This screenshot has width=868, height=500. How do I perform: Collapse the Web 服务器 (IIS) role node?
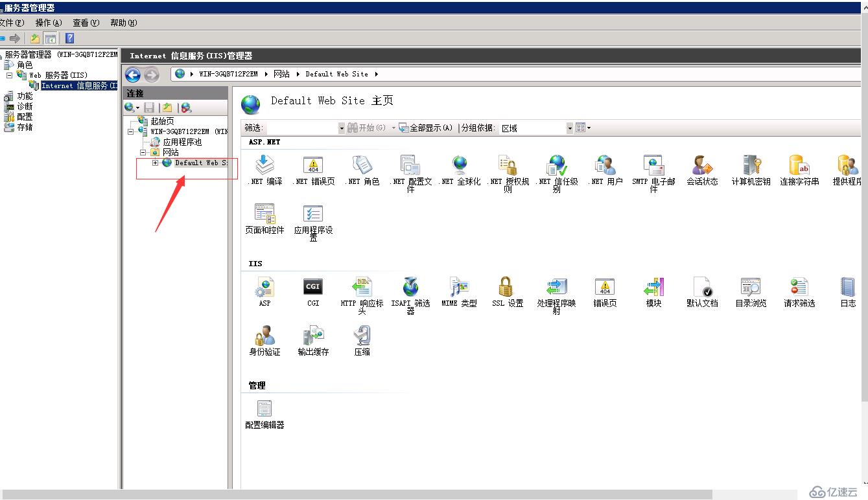click(10, 75)
